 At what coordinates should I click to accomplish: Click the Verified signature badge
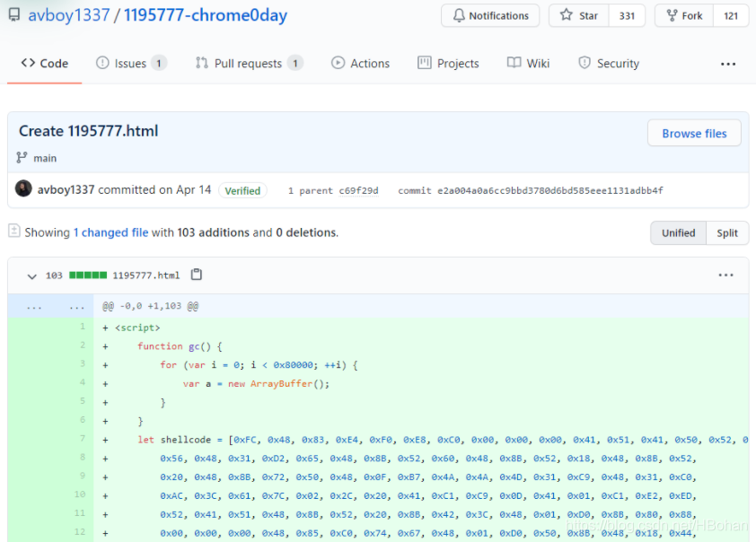pos(242,191)
